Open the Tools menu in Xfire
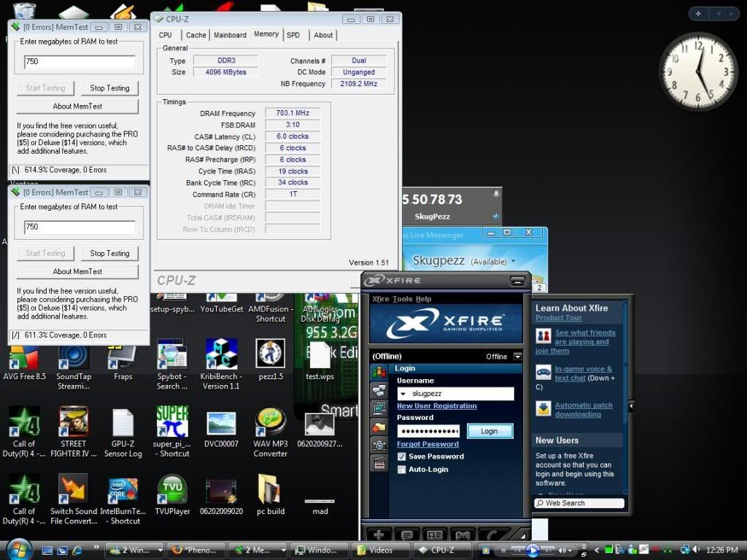Viewport: 747px width, 560px height. pos(403,299)
